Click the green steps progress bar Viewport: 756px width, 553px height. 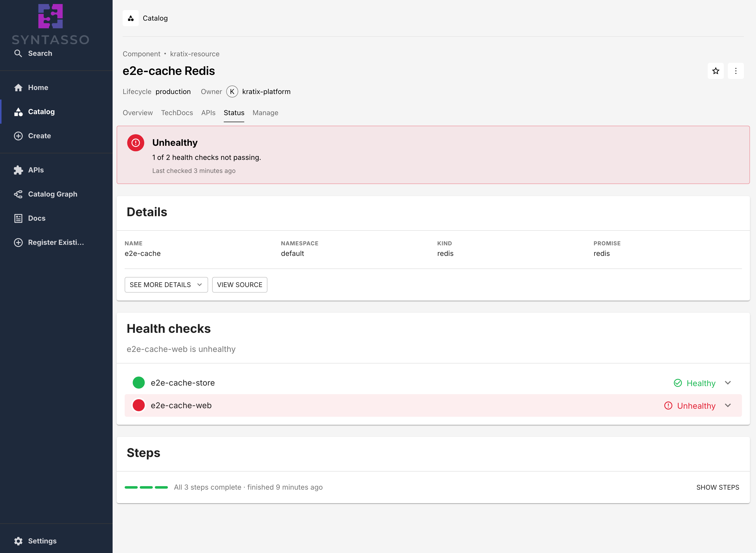click(x=146, y=487)
